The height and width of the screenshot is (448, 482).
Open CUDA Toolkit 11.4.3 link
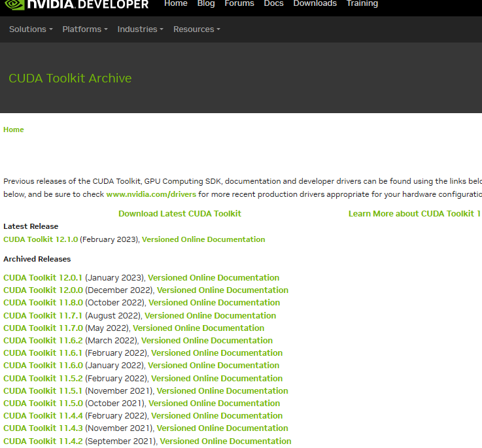pyautogui.click(x=43, y=428)
